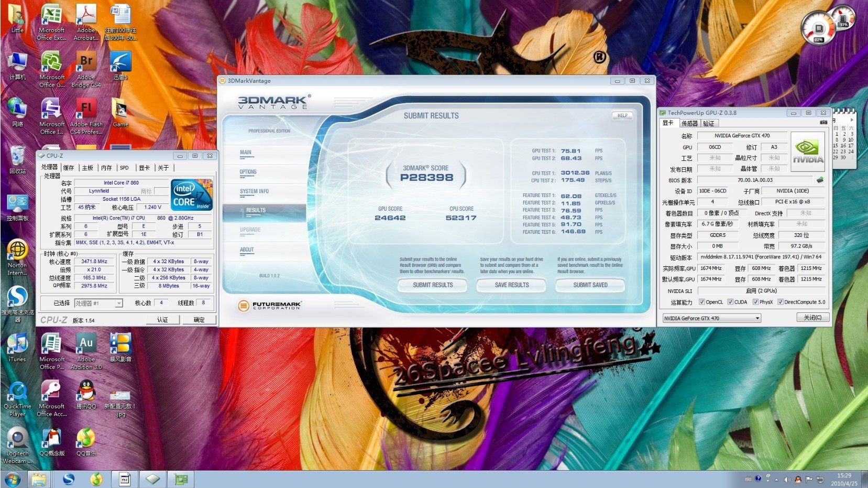Click the GPU name field NVIDIA GeForce GTX 470
868x488 pixels.
pos(742,136)
